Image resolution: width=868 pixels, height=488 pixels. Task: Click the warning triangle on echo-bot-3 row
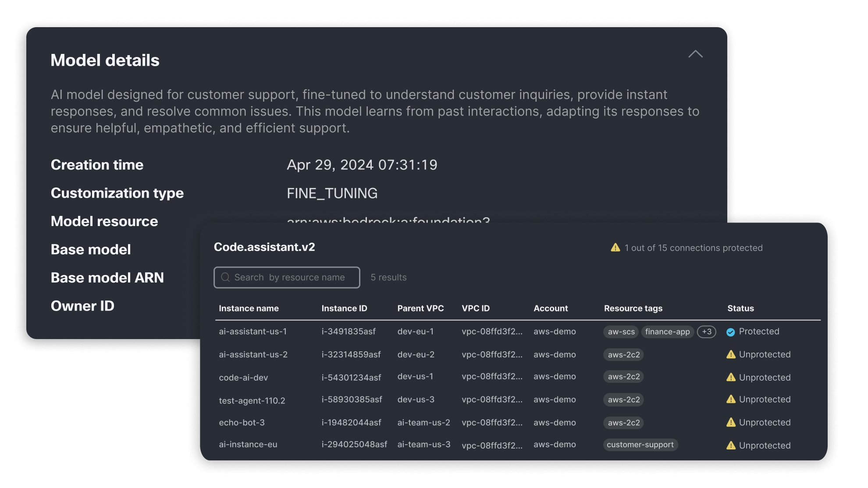coord(730,422)
